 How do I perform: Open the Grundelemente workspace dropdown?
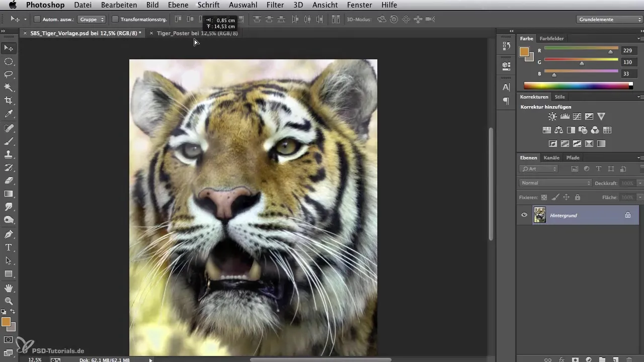(x=609, y=20)
